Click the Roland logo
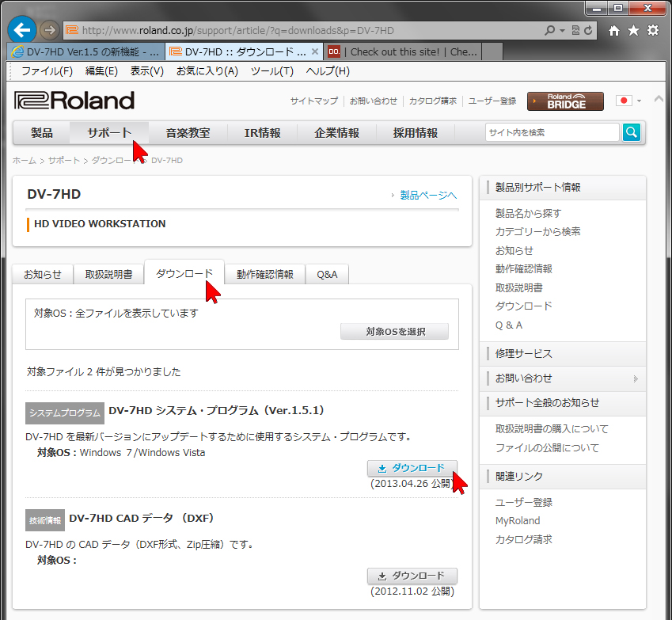The height and width of the screenshot is (620, 672). click(74, 101)
